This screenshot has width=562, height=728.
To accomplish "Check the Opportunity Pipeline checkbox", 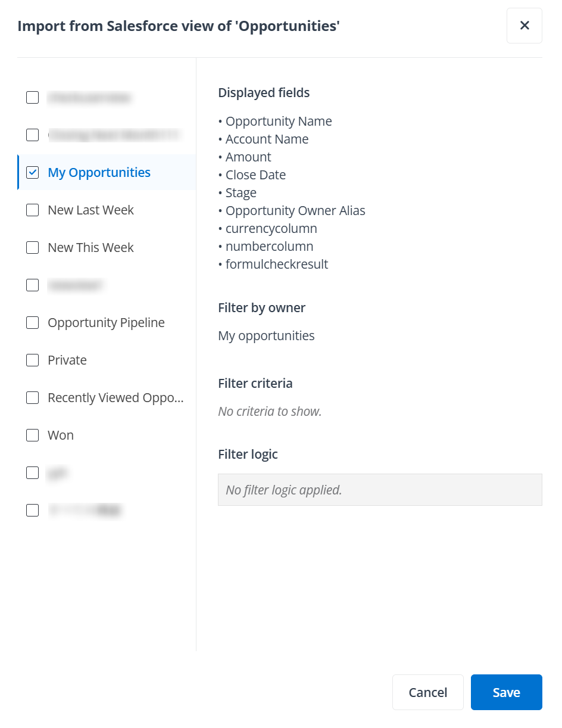I will click(x=32, y=322).
